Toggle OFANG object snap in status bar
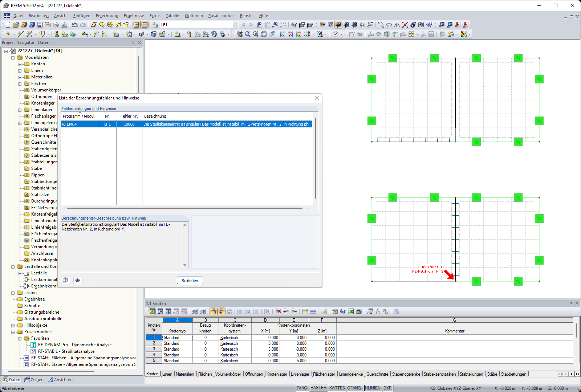Viewport: 581px width, 392px height. point(354,388)
